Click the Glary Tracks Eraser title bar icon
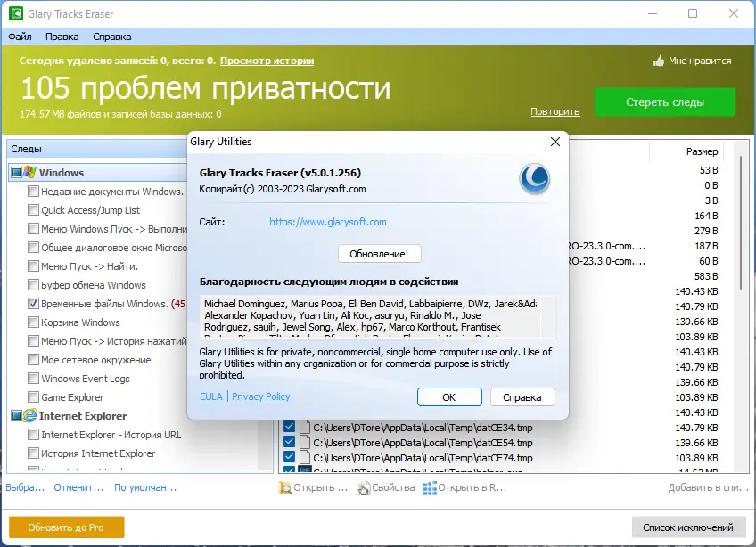The width and height of the screenshot is (756, 547). [x=15, y=13]
